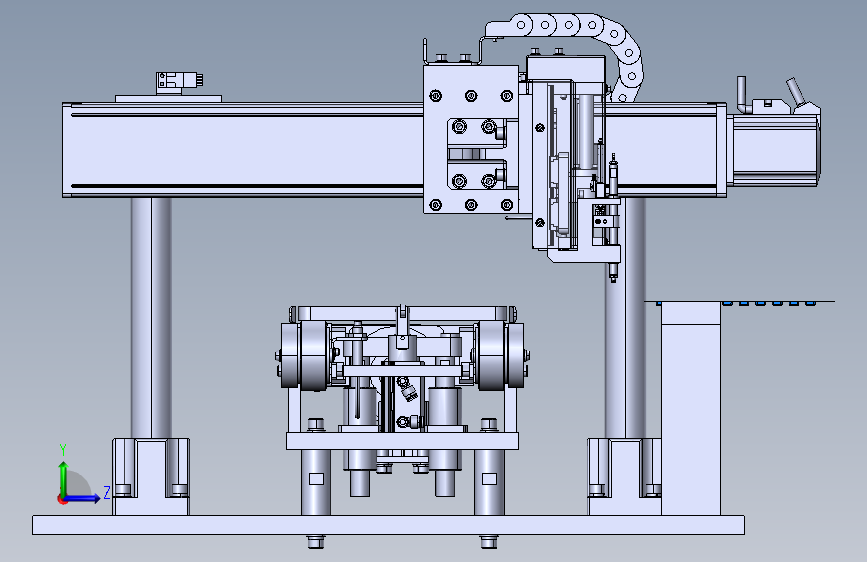Select the right roller wheel of the center fixture
This screenshot has height=562, width=867.
500,355
